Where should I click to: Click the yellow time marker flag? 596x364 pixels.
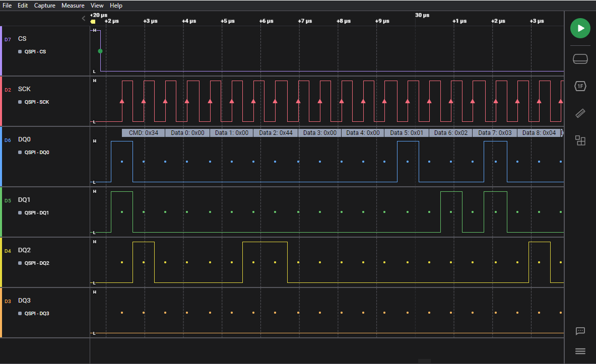[x=93, y=22]
